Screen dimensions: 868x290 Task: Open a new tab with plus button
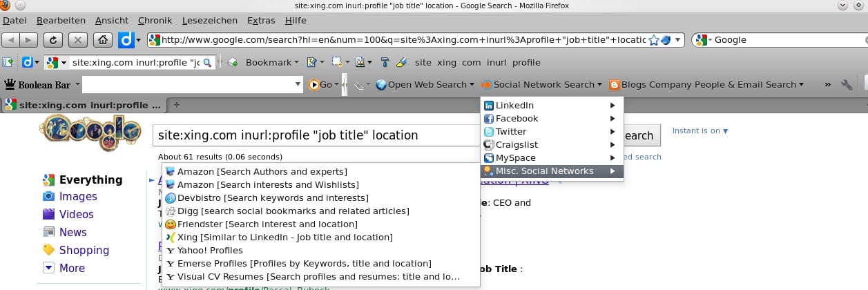[x=176, y=105]
